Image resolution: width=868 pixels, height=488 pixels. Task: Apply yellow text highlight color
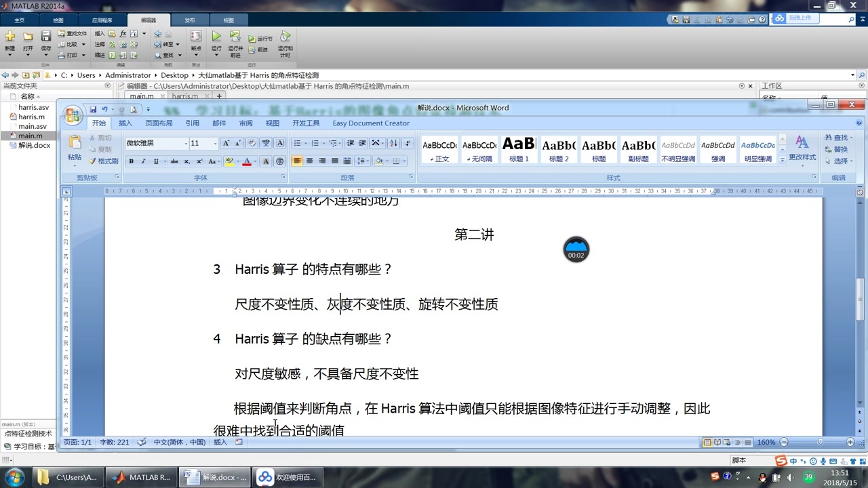coord(229,161)
